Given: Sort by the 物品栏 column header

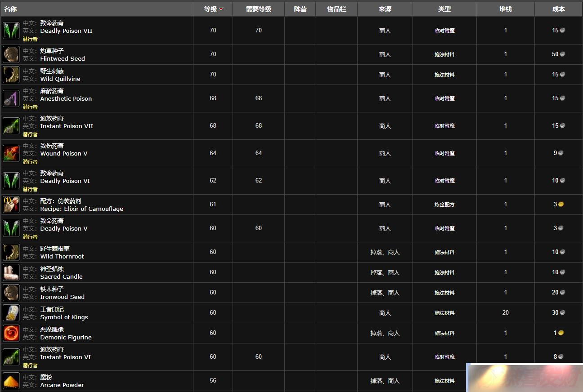Looking at the screenshot, I should click(336, 9).
